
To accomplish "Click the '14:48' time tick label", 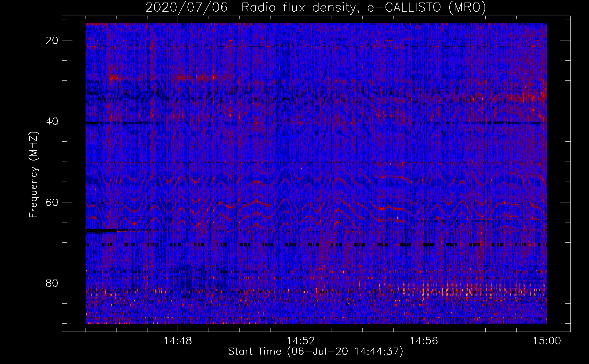I will tap(178, 341).
